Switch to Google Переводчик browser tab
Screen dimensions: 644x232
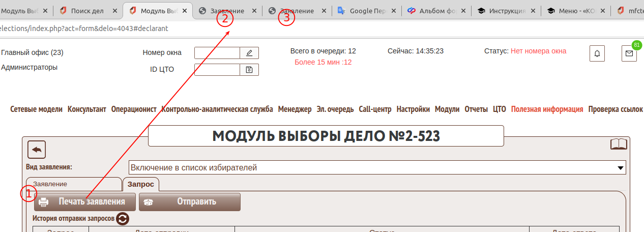pyautogui.click(x=365, y=10)
